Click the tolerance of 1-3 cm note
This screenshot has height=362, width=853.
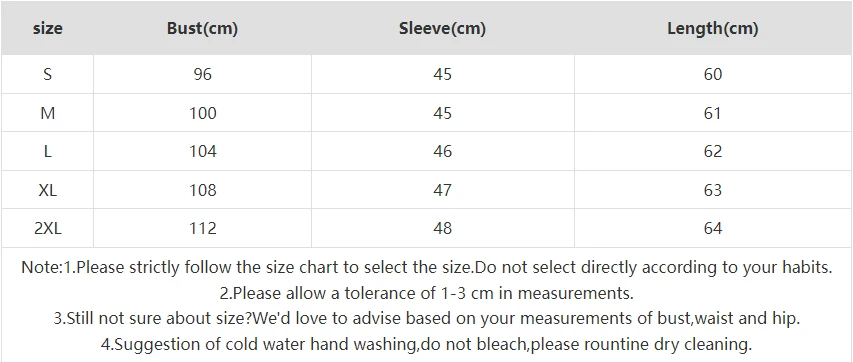tap(426, 293)
